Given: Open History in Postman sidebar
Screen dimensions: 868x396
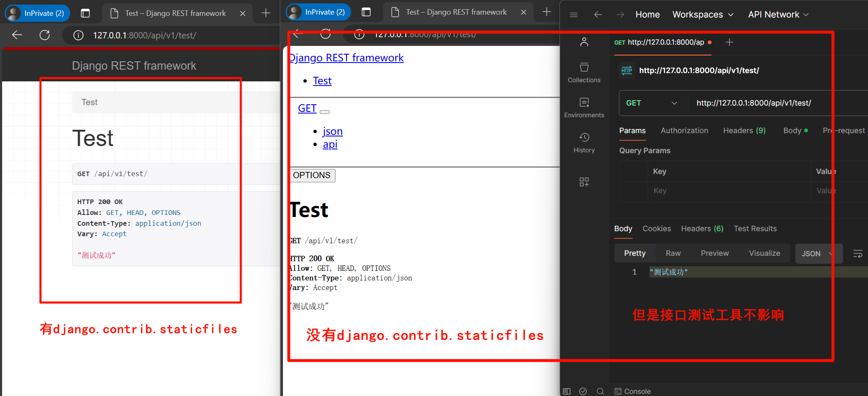Looking at the screenshot, I should 584,143.
